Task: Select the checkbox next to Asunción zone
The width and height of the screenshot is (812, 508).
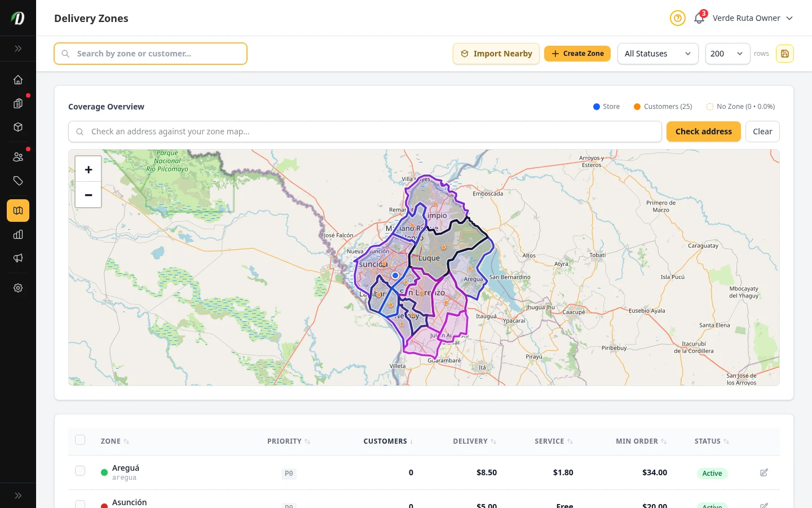Action: (x=80, y=505)
